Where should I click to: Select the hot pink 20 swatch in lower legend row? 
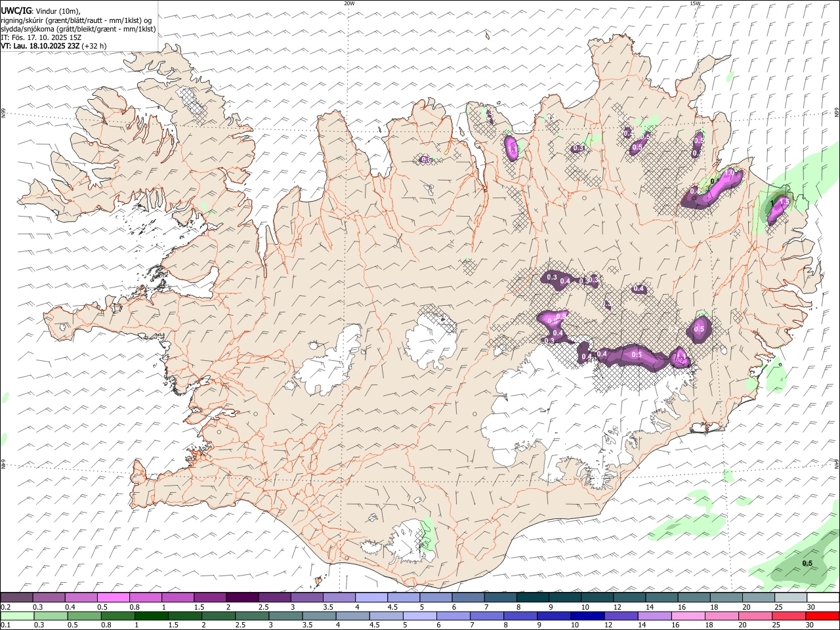tap(755, 616)
